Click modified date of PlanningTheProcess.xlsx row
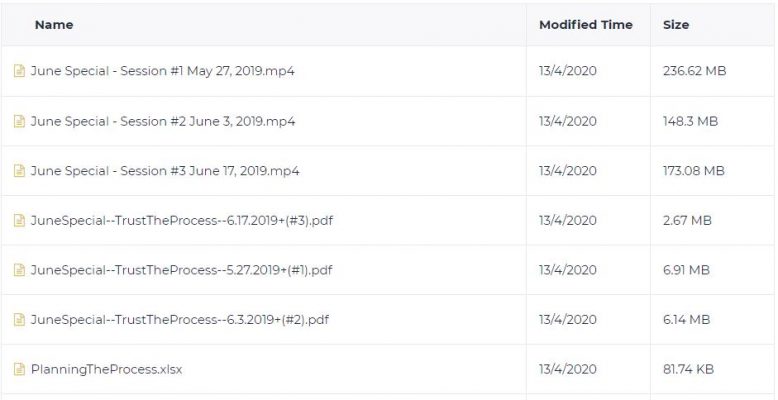 point(568,369)
